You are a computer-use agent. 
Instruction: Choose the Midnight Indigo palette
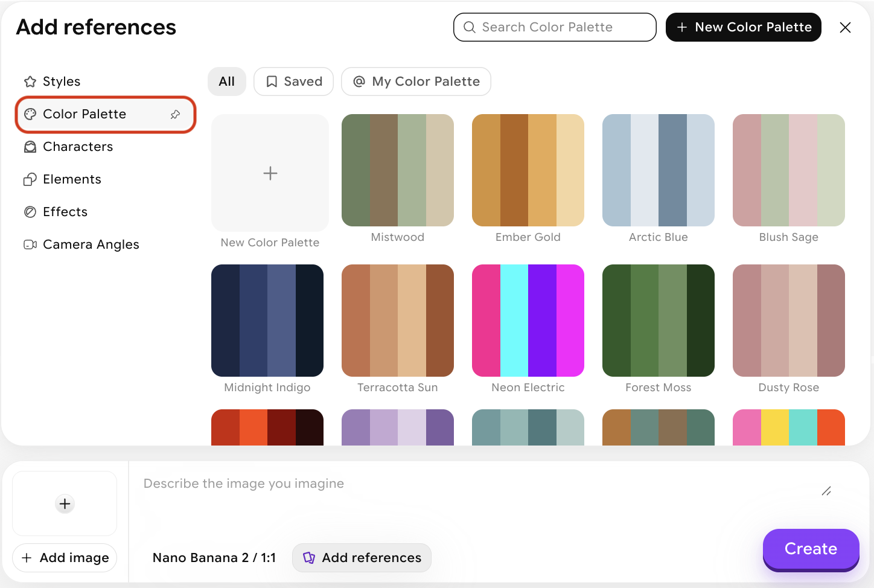[267, 321]
